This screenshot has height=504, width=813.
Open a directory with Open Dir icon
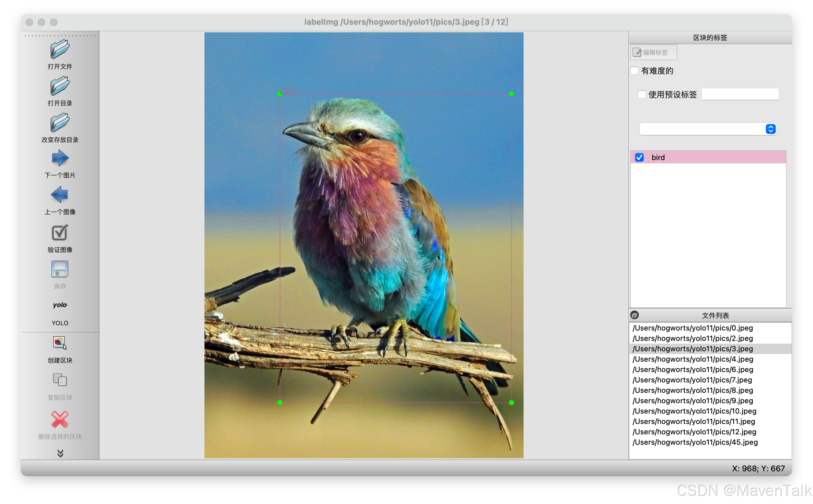tap(60, 86)
